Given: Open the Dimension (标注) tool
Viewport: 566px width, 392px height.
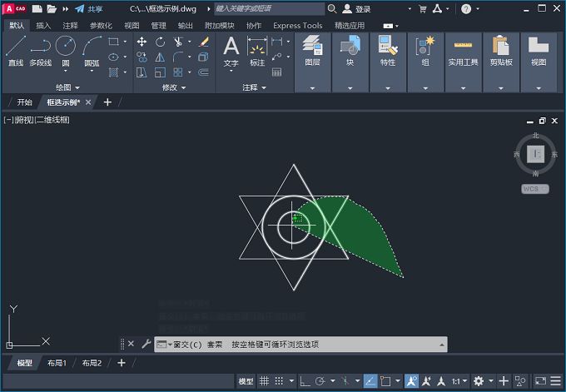Looking at the screenshot, I should [x=257, y=50].
